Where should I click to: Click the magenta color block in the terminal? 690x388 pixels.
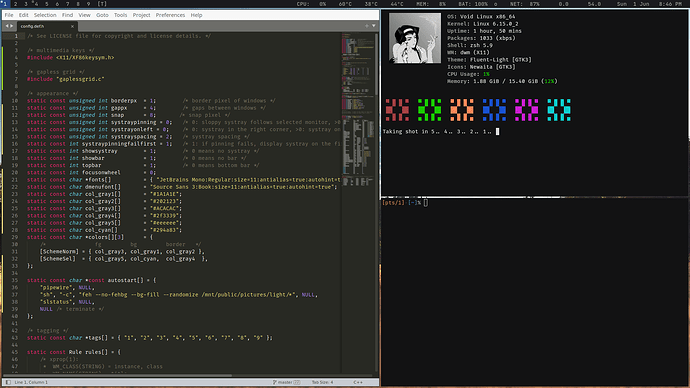coord(526,110)
